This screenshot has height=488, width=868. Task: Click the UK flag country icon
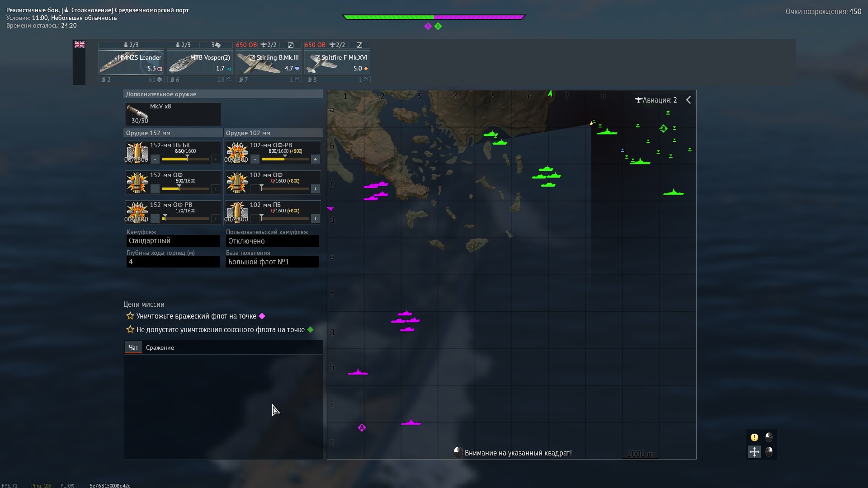[80, 44]
